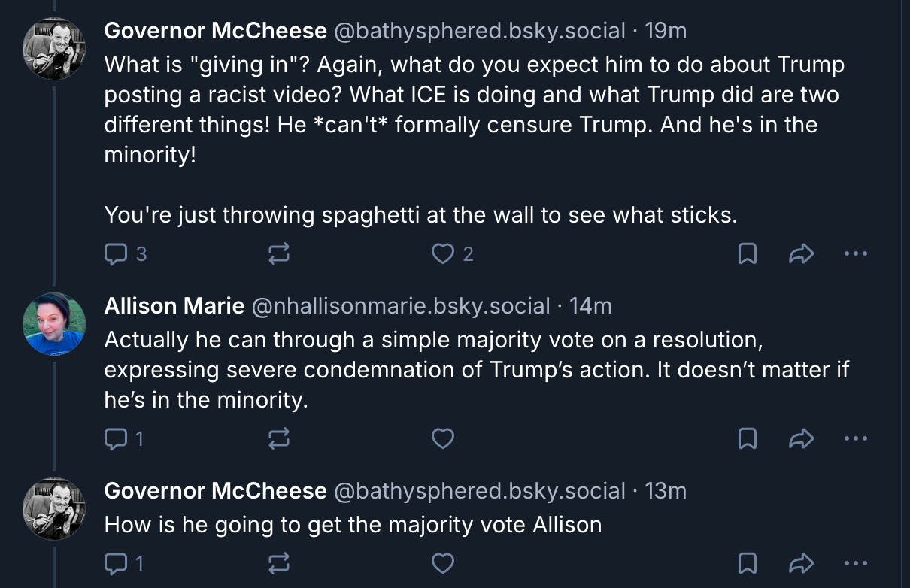Open more options on Allison Marie's post
The height and width of the screenshot is (588, 910).
[x=855, y=438]
